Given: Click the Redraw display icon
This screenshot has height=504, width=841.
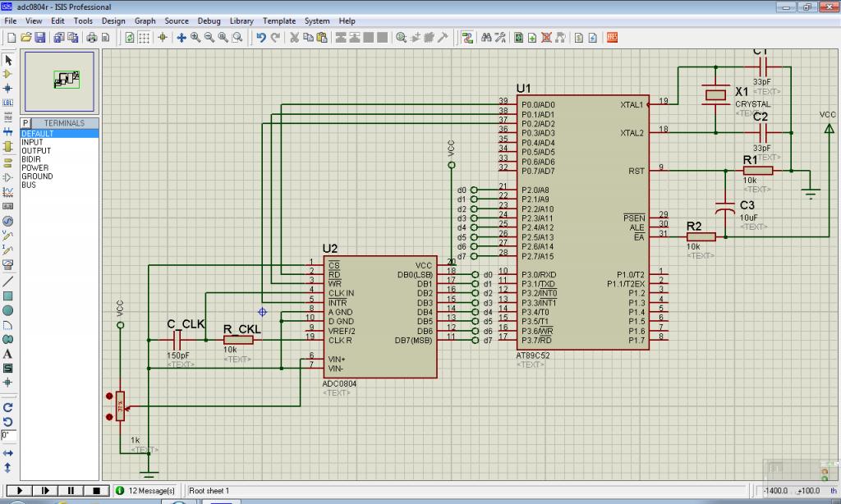Looking at the screenshot, I should pyautogui.click(x=129, y=38).
